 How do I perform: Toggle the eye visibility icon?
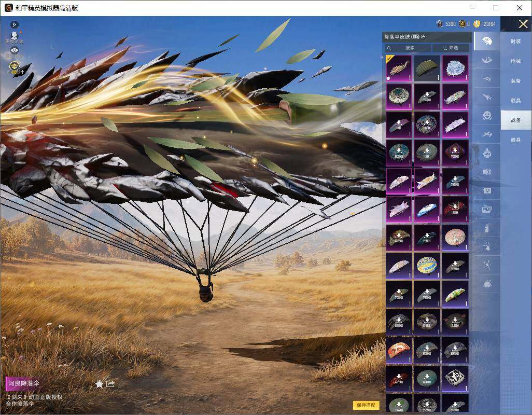coord(14,50)
